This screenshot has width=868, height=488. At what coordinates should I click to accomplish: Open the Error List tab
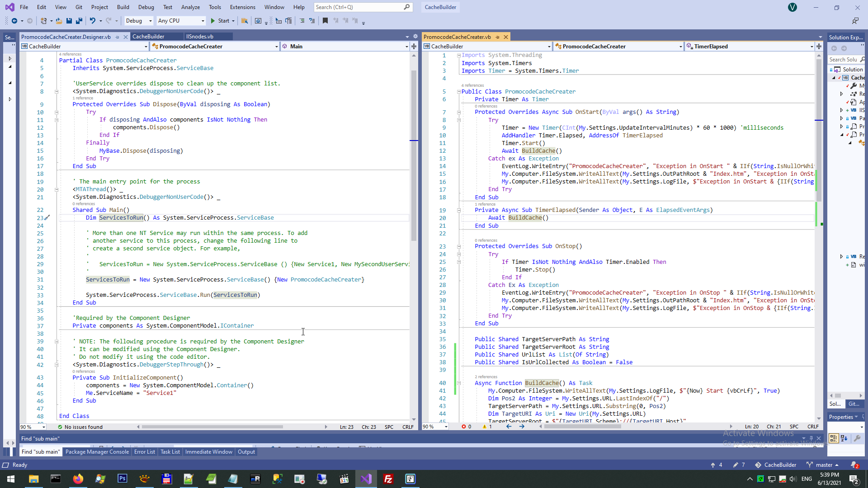144,452
